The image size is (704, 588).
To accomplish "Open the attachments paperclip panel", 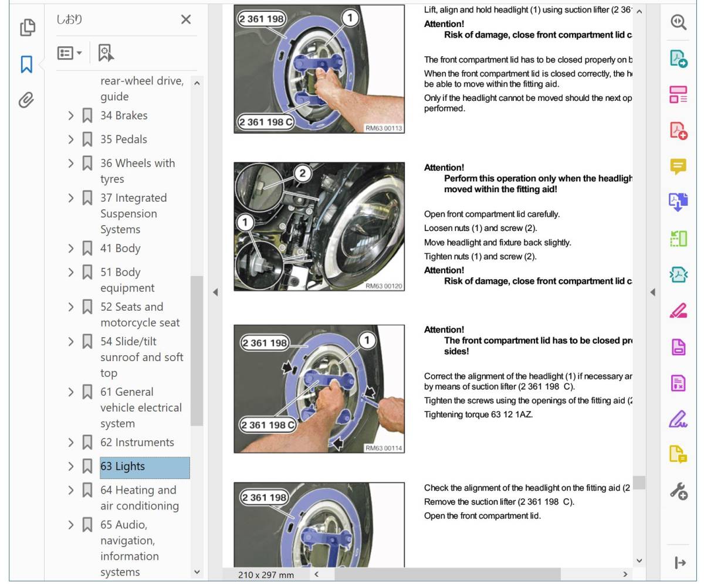I will pyautogui.click(x=26, y=100).
